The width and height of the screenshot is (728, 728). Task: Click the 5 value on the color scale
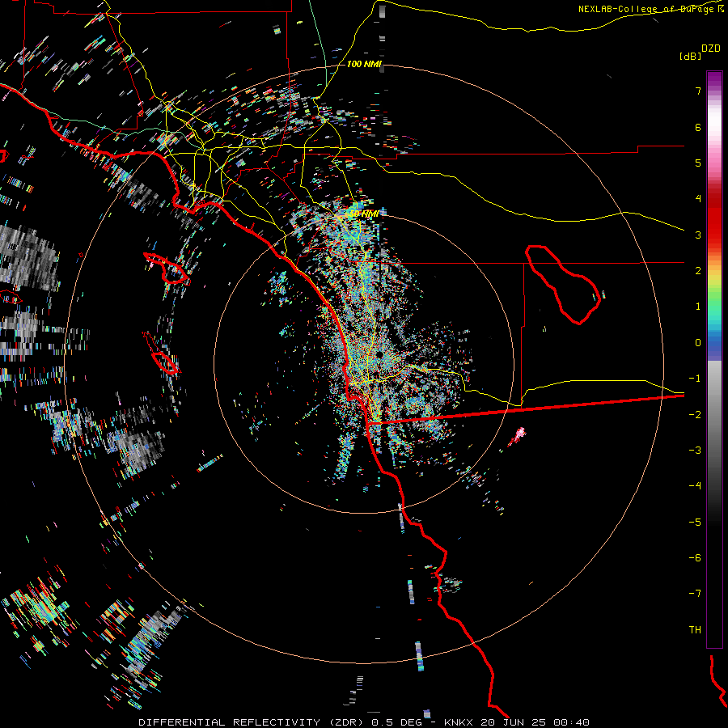pyautogui.click(x=698, y=163)
